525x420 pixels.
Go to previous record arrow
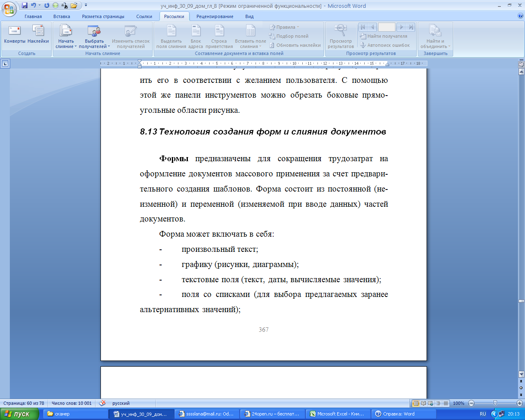[x=372, y=27]
